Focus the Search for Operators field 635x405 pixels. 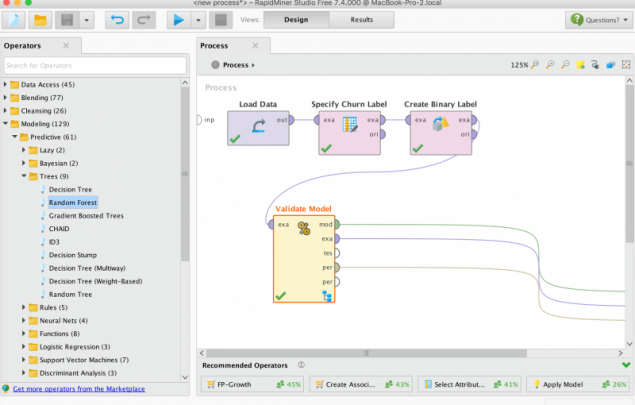pyautogui.click(x=95, y=65)
